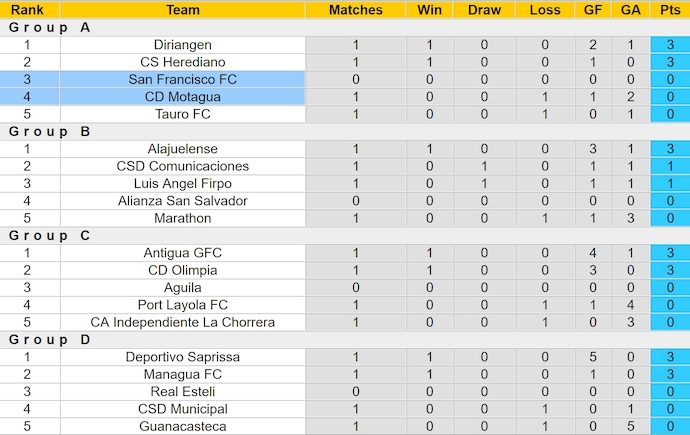Click the Matches column header
The height and width of the screenshot is (435, 690).
point(356,10)
